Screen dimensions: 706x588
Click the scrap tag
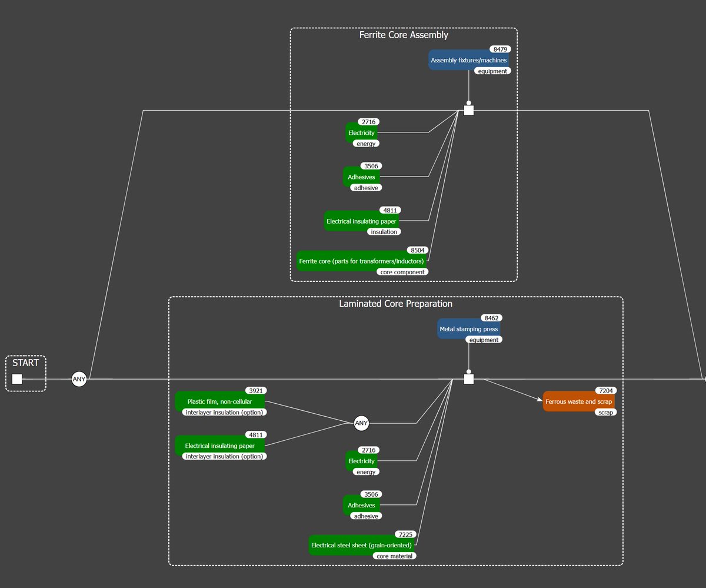tap(606, 413)
